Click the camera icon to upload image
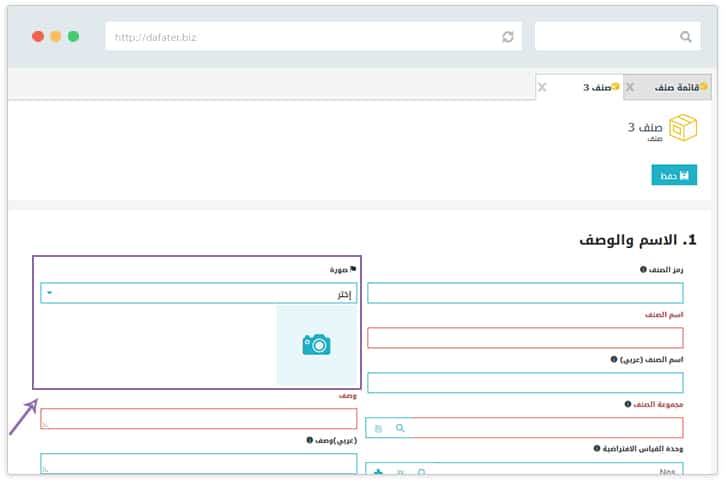Screen dimensions: 725x485 coord(316,345)
